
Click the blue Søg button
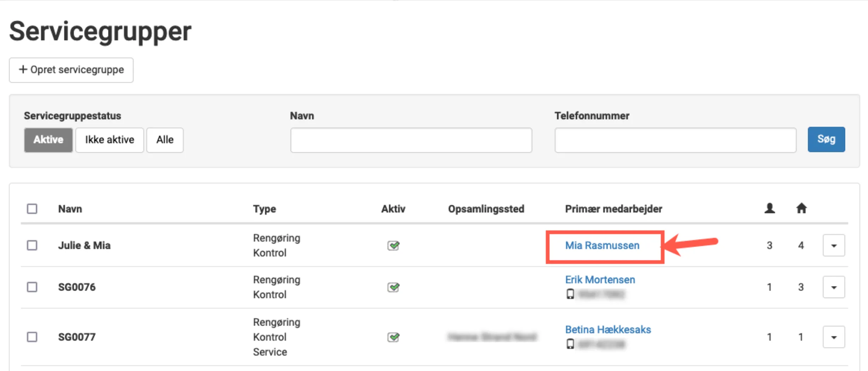click(826, 139)
